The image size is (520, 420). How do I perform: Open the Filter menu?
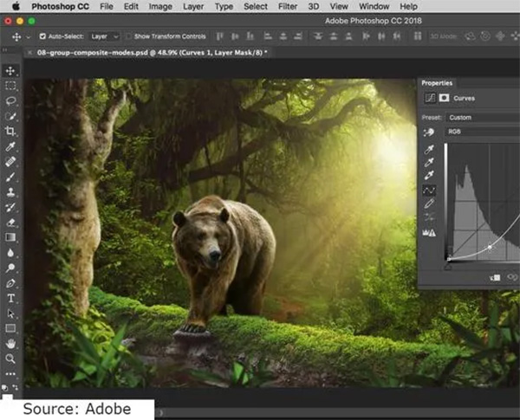click(288, 6)
